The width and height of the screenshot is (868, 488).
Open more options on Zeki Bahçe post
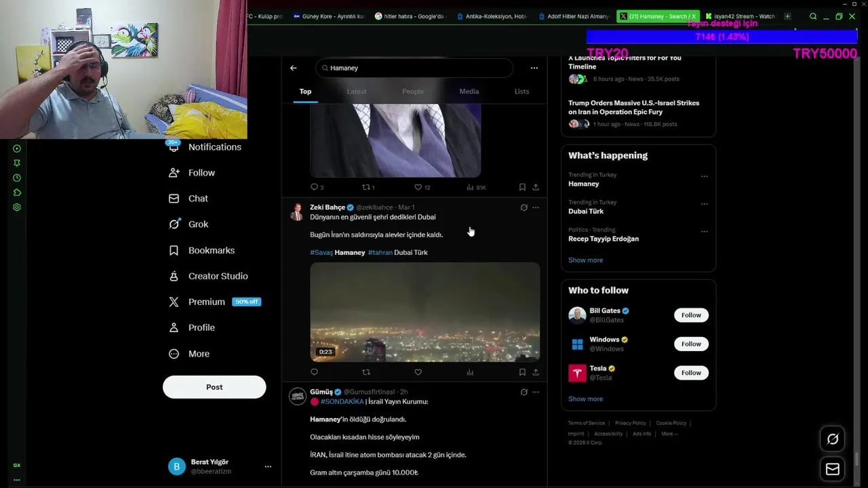[x=536, y=207]
